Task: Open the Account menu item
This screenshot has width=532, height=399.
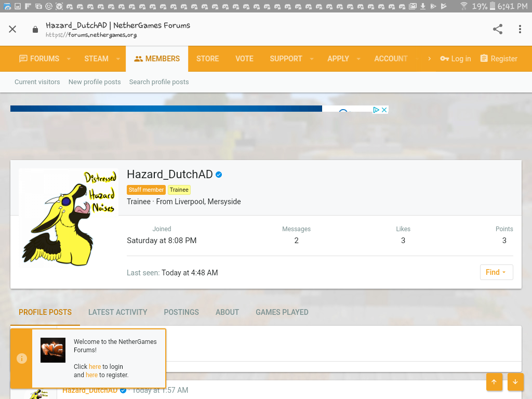Action: coord(391,59)
